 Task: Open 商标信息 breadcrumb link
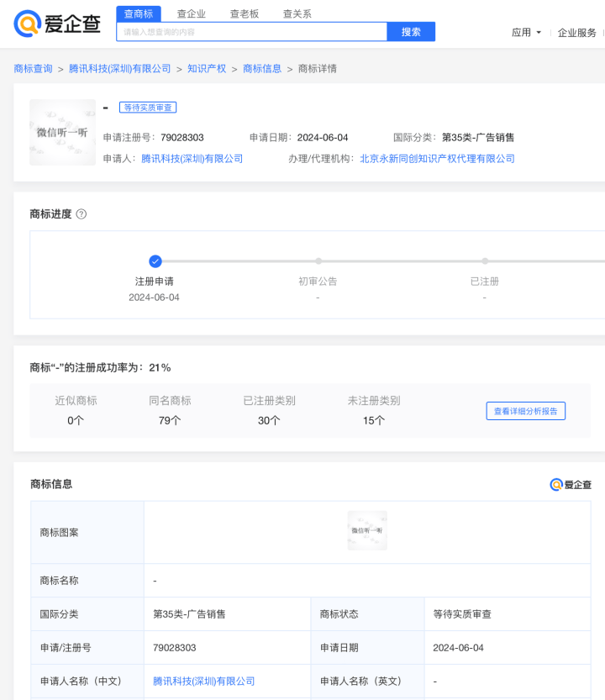point(262,69)
